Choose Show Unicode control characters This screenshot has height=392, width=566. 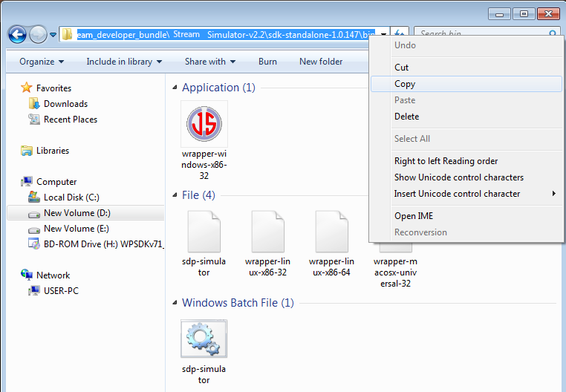(466, 177)
